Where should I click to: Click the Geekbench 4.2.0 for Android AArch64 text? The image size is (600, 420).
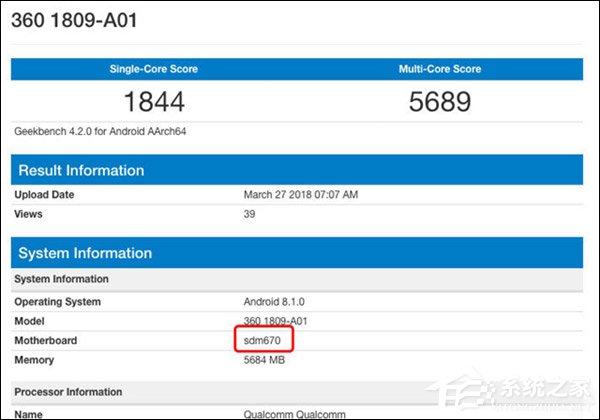pos(100,131)
